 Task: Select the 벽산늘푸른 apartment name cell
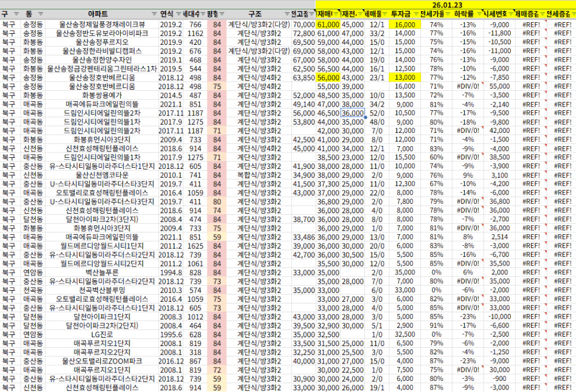tap(102, 273)
